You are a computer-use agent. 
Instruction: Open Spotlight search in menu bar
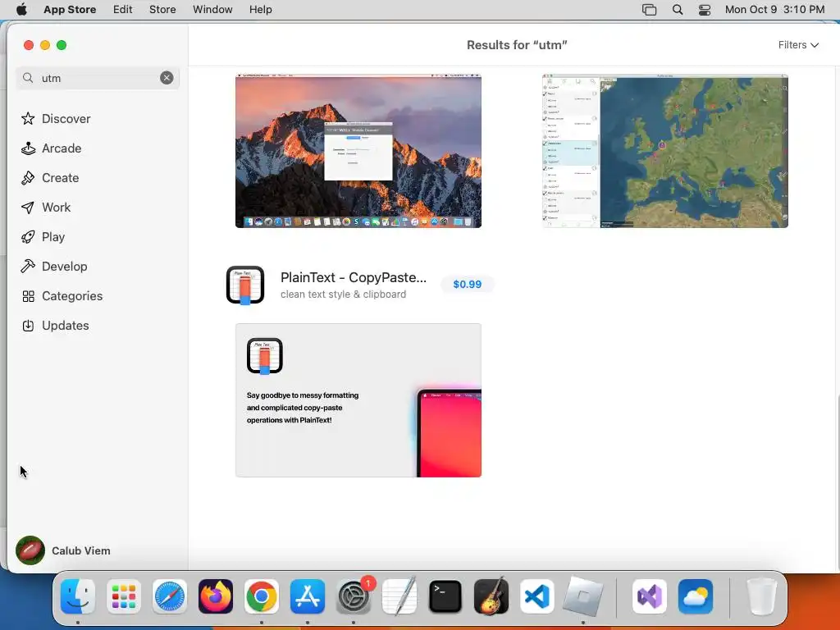[x=678, y=10]
